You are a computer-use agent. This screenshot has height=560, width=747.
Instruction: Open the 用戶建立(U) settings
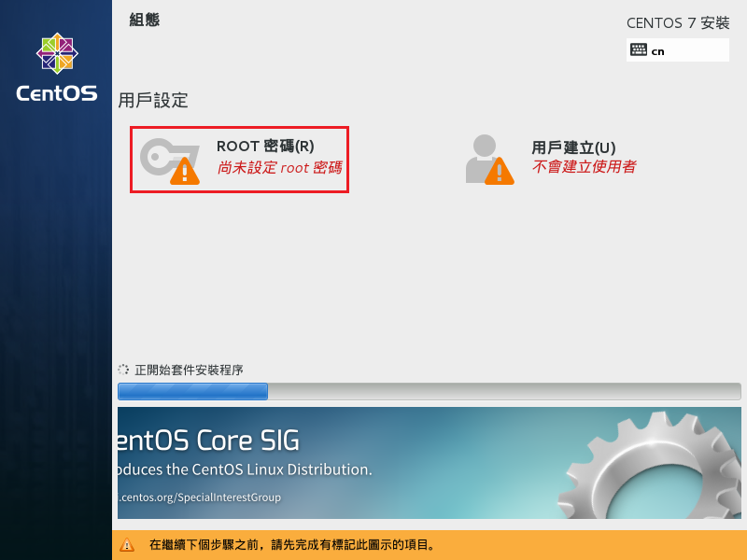(x=551, y=160)
